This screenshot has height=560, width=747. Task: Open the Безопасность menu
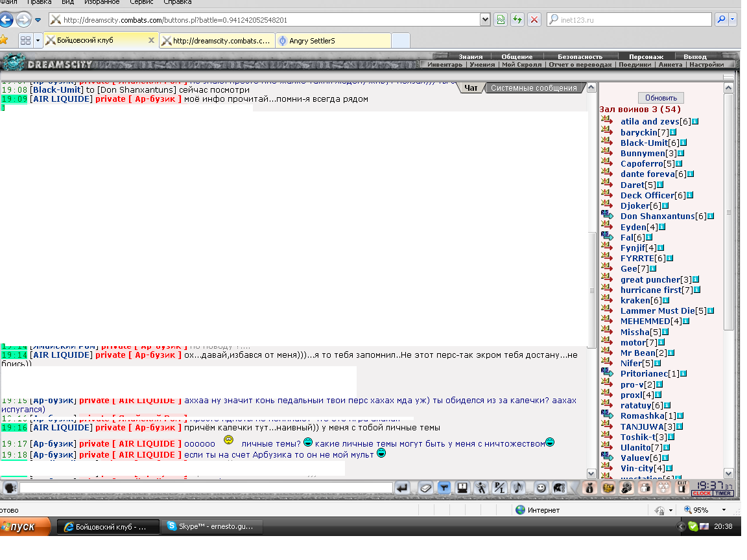tap(580, 56)
